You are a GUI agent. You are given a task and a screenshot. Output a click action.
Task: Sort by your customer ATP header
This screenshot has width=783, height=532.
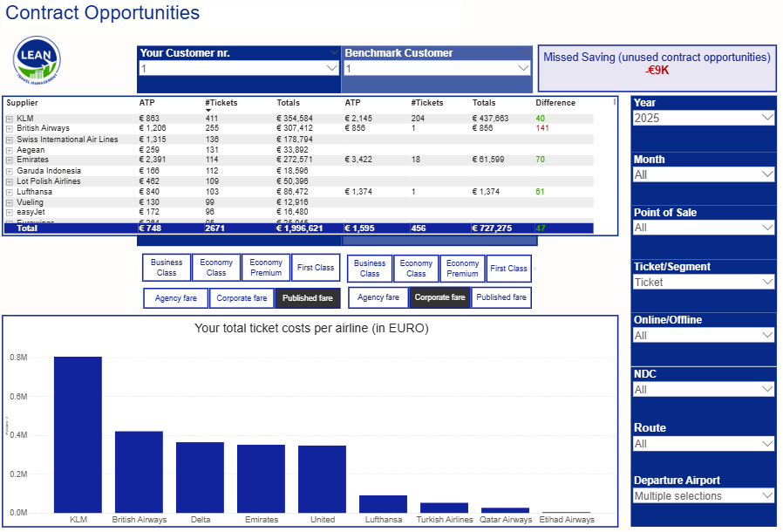click(146, 102)
